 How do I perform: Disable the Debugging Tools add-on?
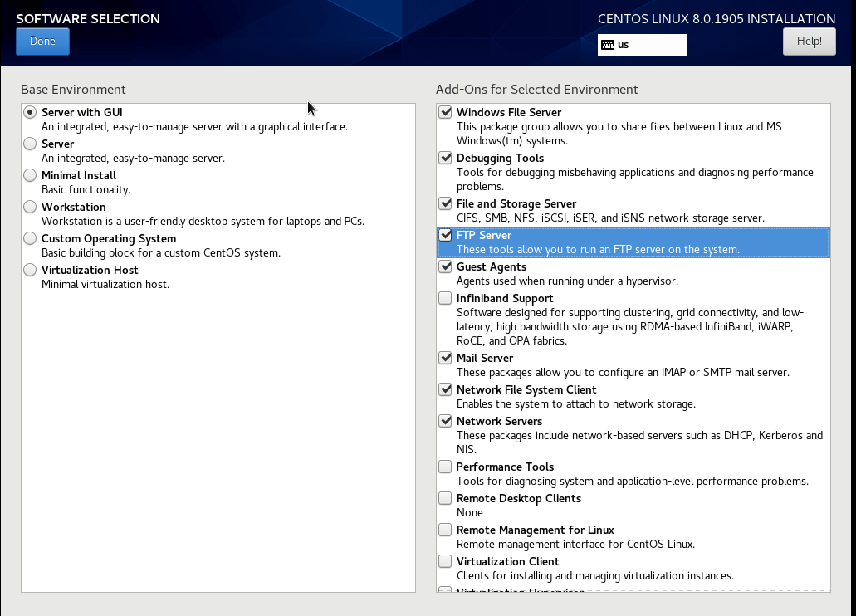pos(444,158)
